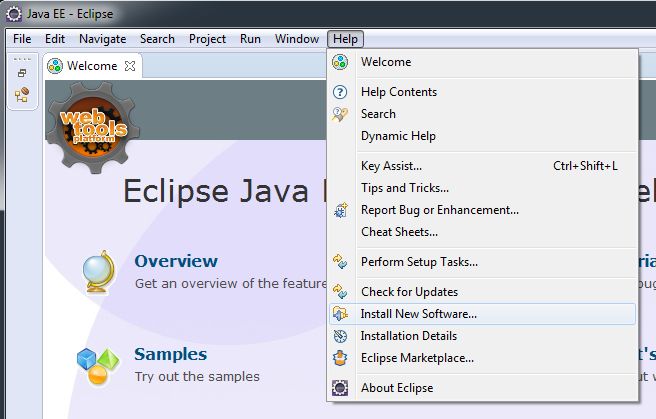Close the Welcome tab

[x=130, y=66]
